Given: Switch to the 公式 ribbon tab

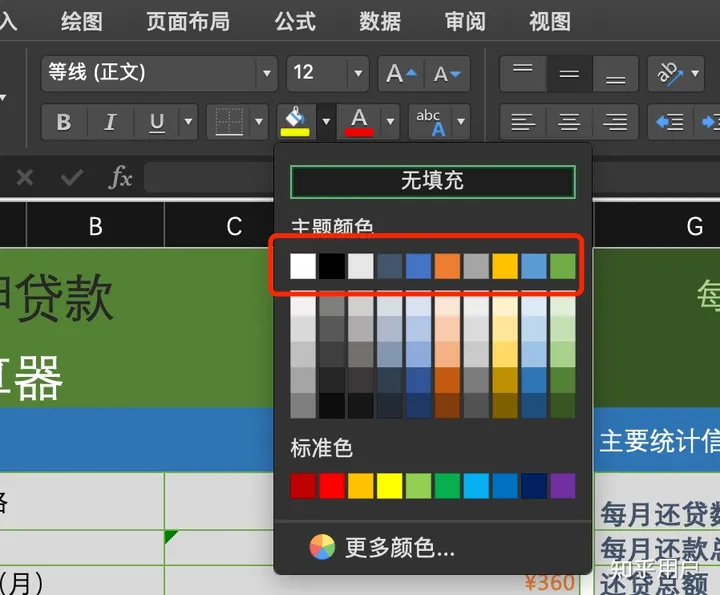Looking at the screenshot, I should pyautogui.click(x=295, y=21).
